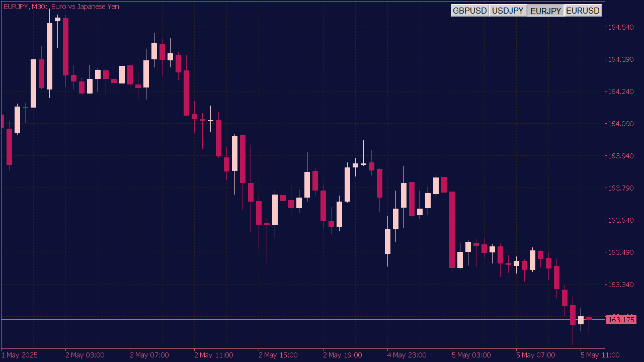
Task: Switch to the GBPUSD chart
Action: pos(470,10)
